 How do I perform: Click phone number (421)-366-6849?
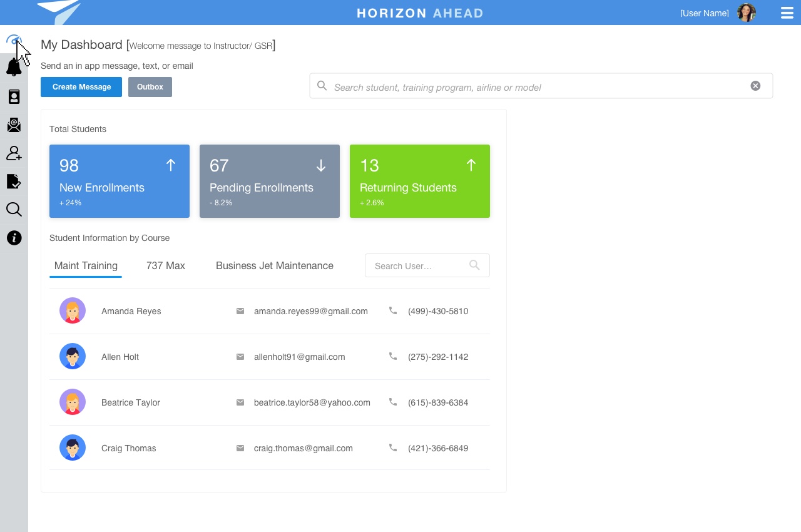[438, 448]
